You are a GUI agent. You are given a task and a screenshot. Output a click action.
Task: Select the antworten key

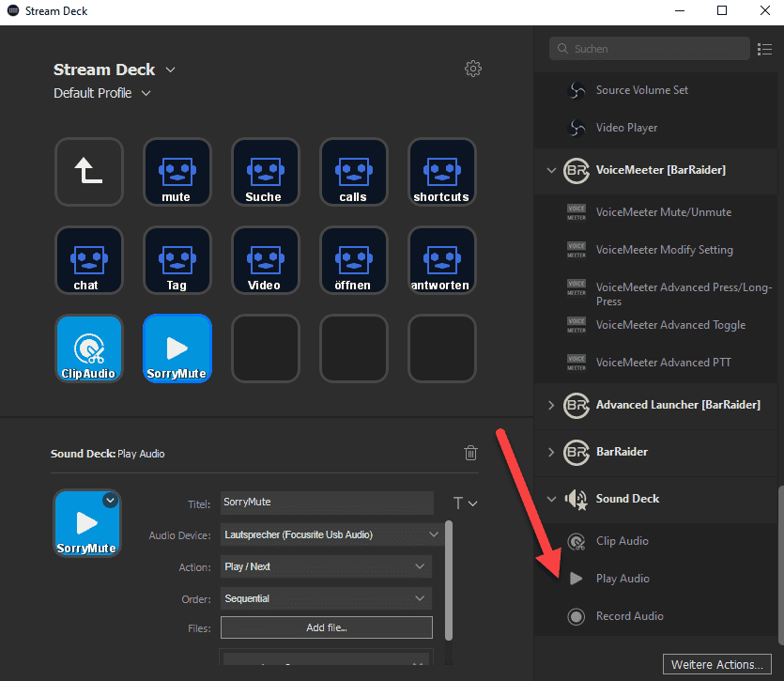[x=442, y=260]
